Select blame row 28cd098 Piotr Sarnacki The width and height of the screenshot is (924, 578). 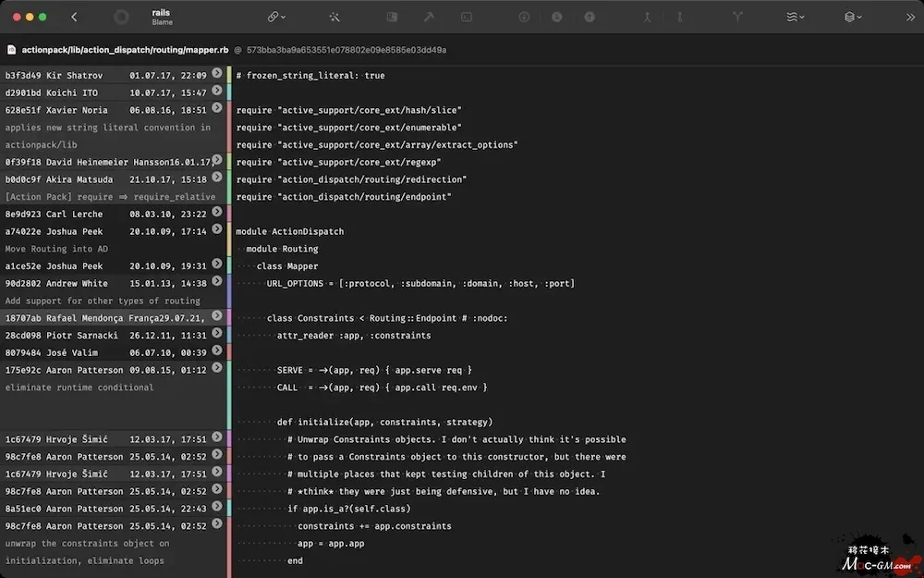click(x=113, y=336)
